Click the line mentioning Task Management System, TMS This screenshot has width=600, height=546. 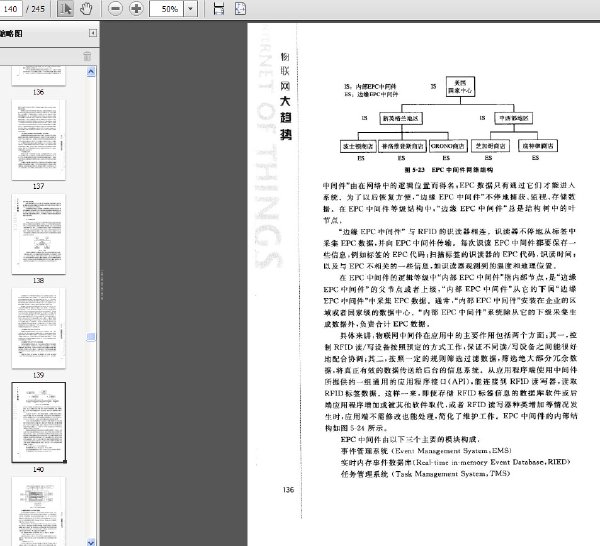(425, 474)
